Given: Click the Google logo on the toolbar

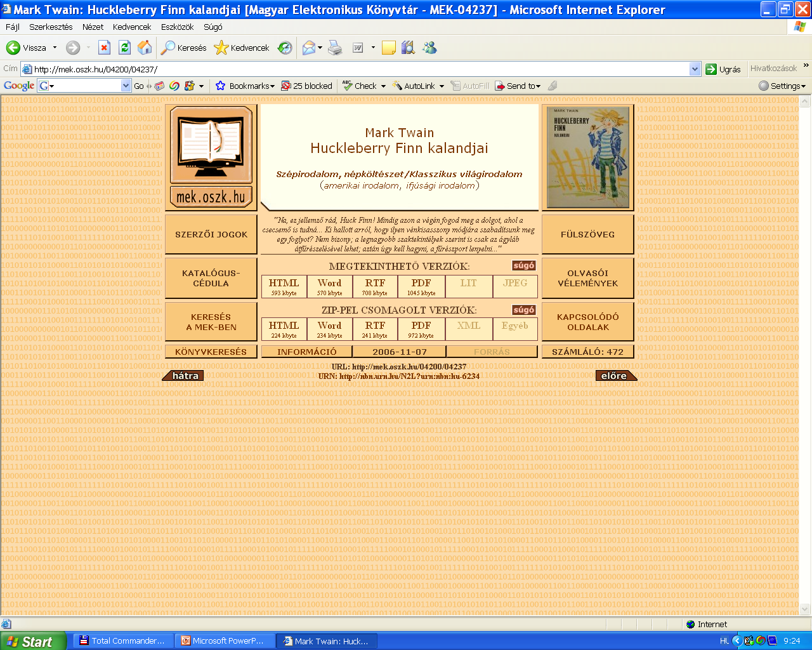Looking at the screenshot, I should 19,86.
